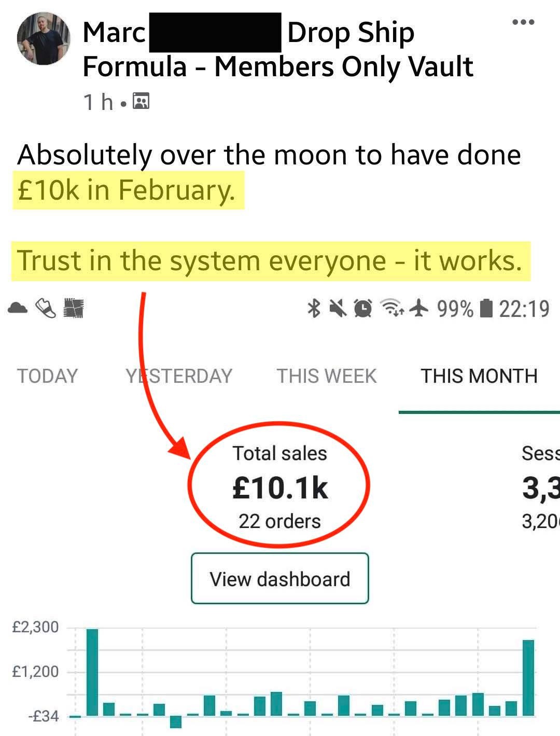The image size is (560, 736).
Task: Tap the muted sound status icon
Action: [x=338, y=309]
